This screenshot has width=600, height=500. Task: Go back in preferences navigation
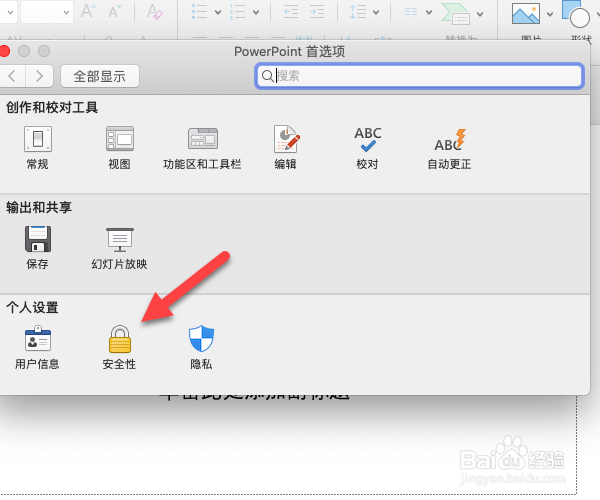pyautogui.click(x=12, y=76)
